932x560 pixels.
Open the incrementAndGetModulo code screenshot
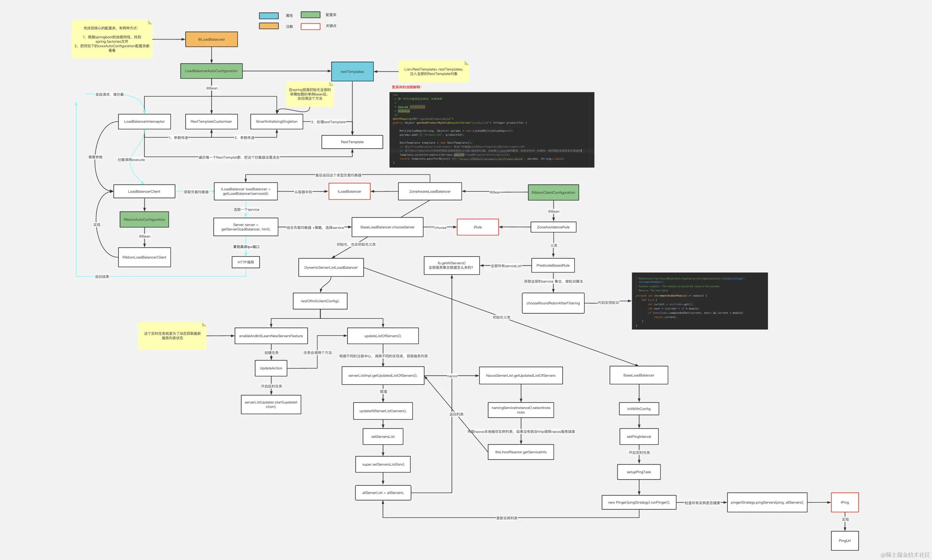point(700,301)
